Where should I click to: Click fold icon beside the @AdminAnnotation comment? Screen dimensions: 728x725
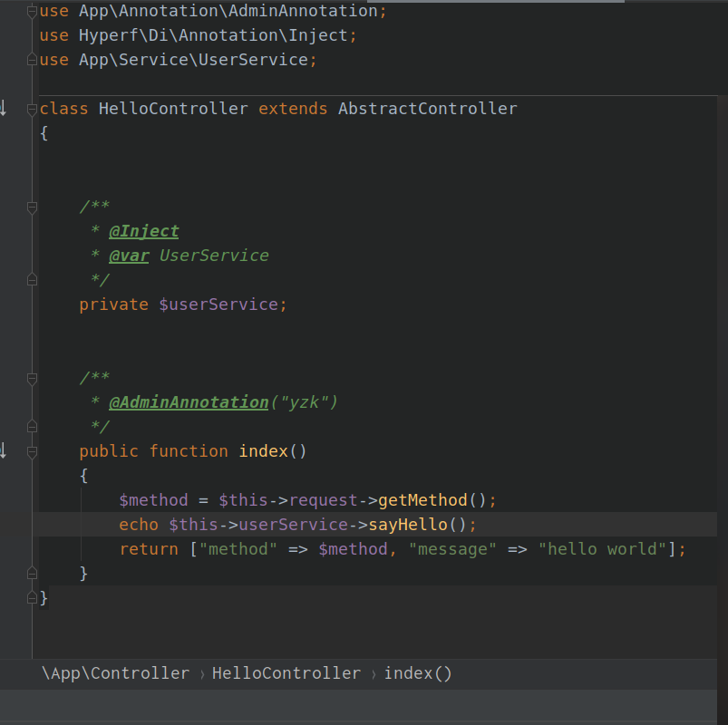point(32,378)
